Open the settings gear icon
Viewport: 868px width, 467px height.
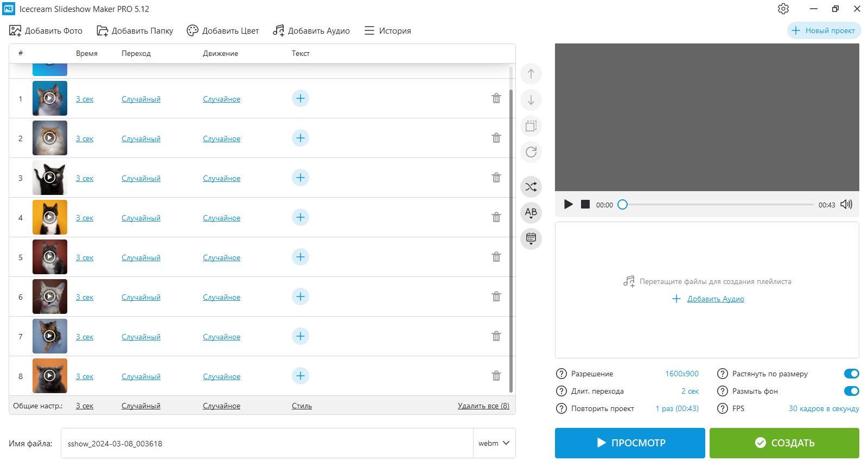tap(783, 9)
